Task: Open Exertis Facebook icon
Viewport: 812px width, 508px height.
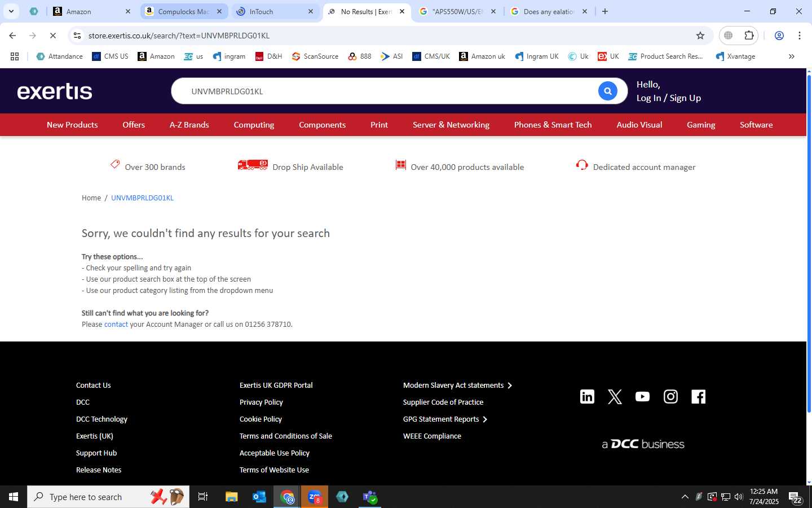Action: 698,397
